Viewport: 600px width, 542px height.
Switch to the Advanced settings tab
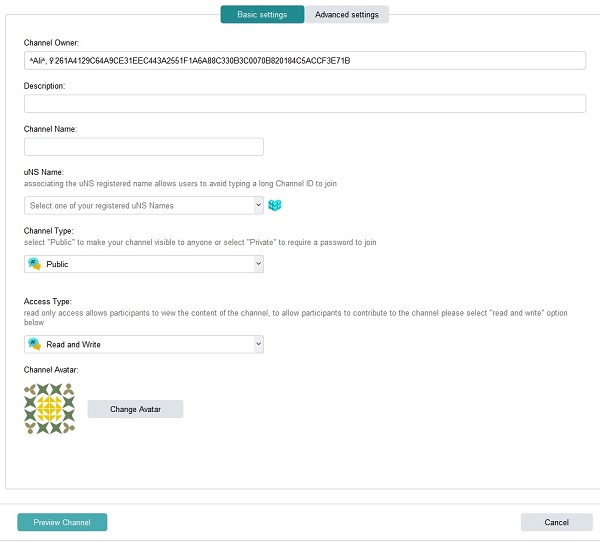[x=347, y=15]
